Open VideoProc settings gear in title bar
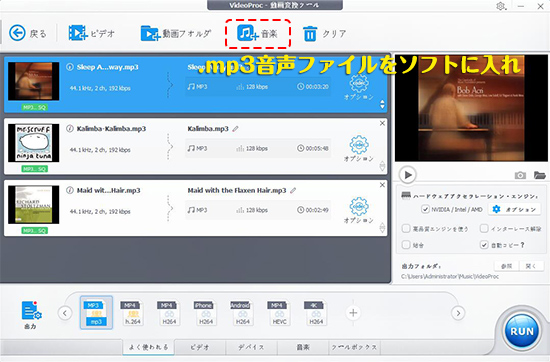Viewport: 550px width, 362px height. [x=501, y=6]
